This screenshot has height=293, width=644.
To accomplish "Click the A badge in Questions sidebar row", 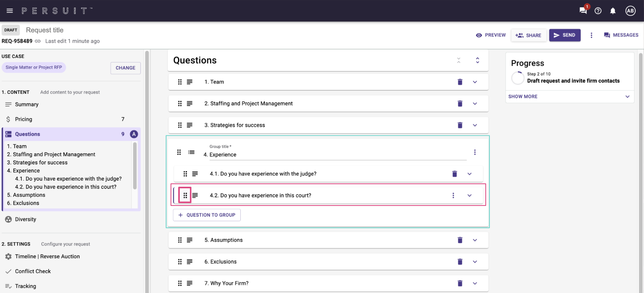I will click(134, 134).
